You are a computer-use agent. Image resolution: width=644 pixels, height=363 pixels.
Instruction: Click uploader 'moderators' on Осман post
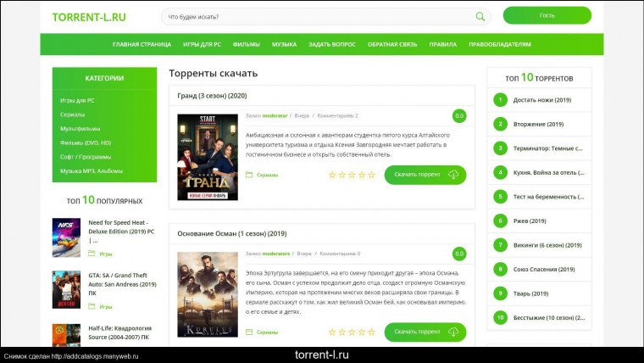point(276,254)
